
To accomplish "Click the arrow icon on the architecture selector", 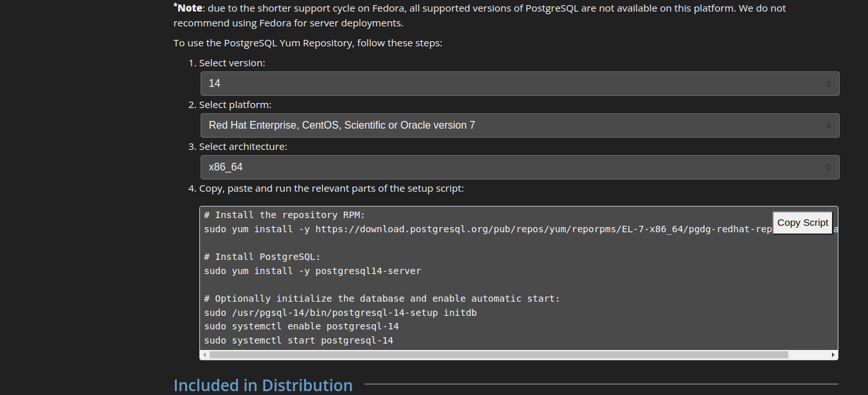I will [x=828, y=167].
